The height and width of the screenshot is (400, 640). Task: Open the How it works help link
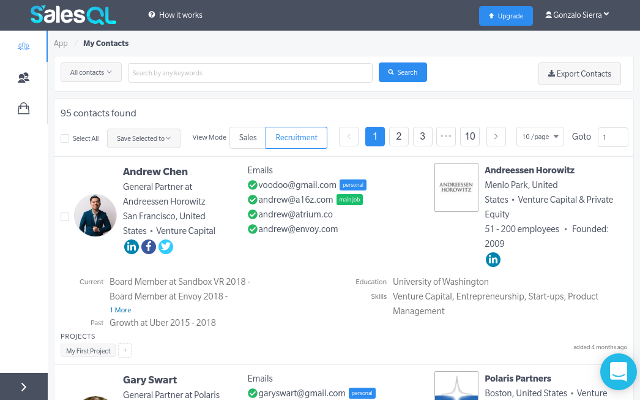coord(175,15)
